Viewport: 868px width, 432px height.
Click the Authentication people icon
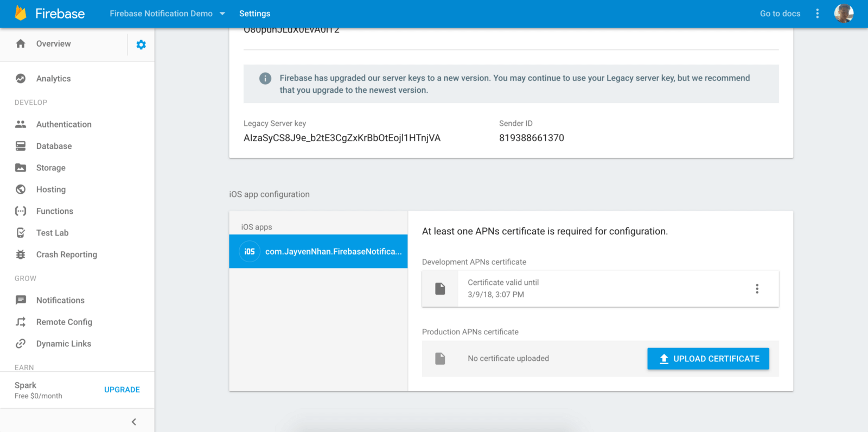pos(21,124)
